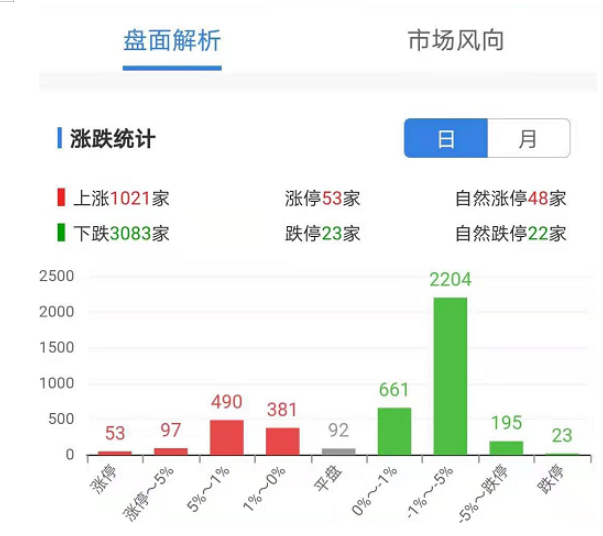
Task: Click the red 上涨 legend marker
Action: point(61,197)
